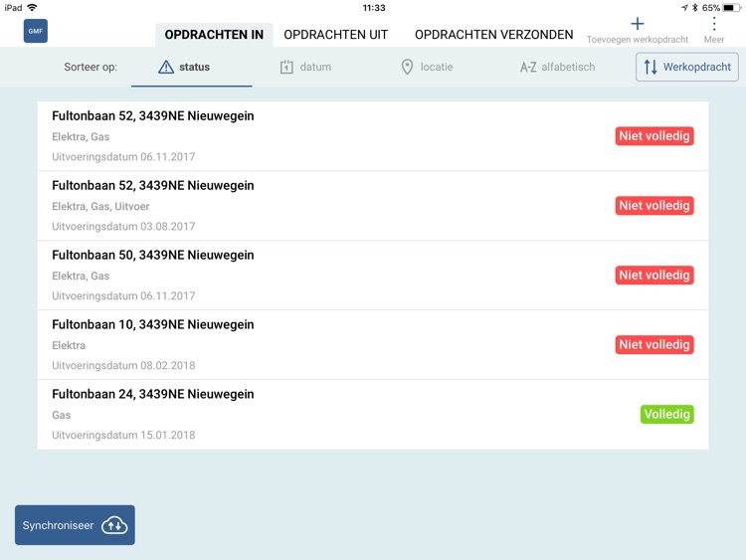Open Fultonbaan 24, 3439NE Nieuwegein order

373,415
